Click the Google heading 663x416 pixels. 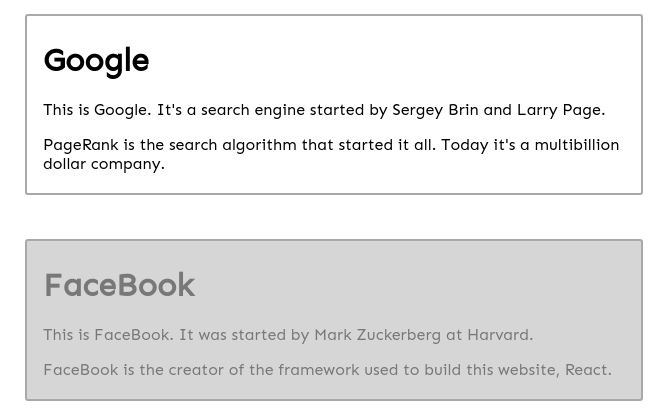(96, 61)
